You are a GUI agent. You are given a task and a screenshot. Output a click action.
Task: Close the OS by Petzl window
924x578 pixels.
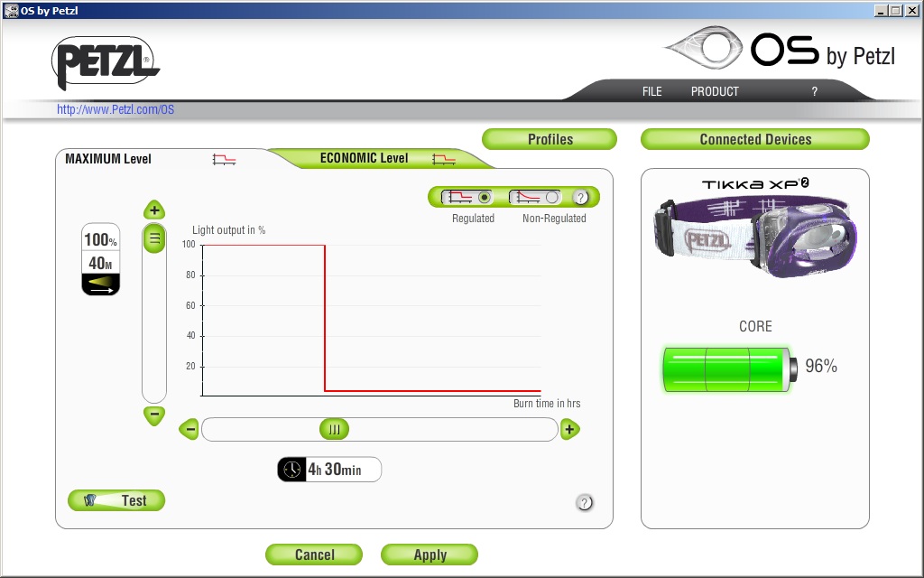tap(911, 11)
